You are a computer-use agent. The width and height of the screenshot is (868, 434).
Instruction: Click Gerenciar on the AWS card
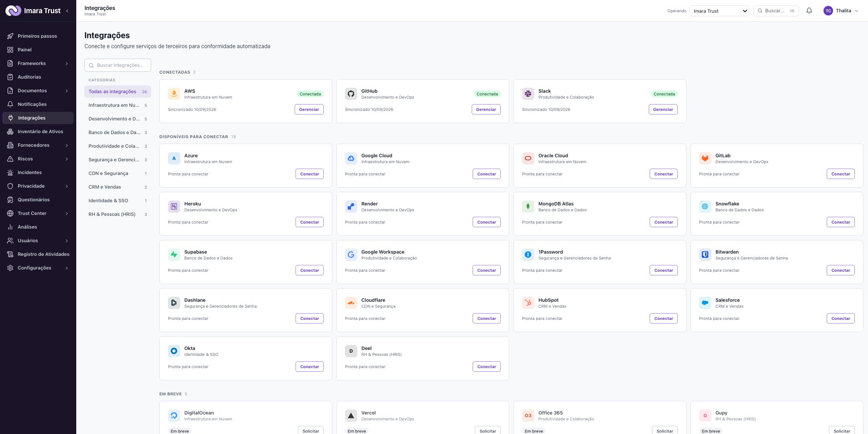[309, 110]
